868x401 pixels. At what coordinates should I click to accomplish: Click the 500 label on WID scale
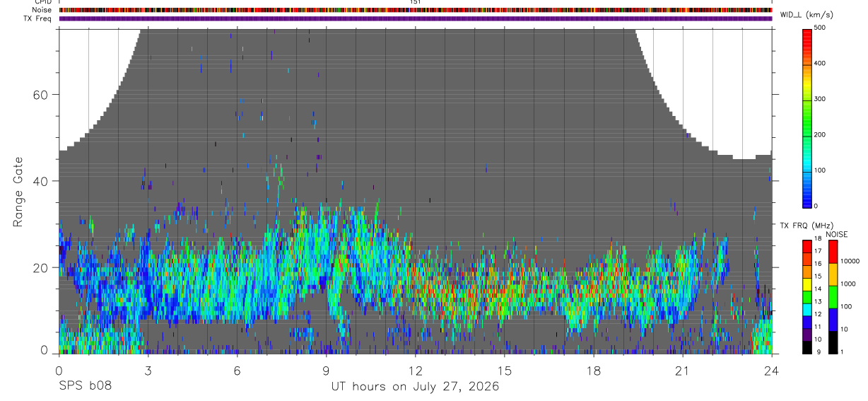click(821, 28)
